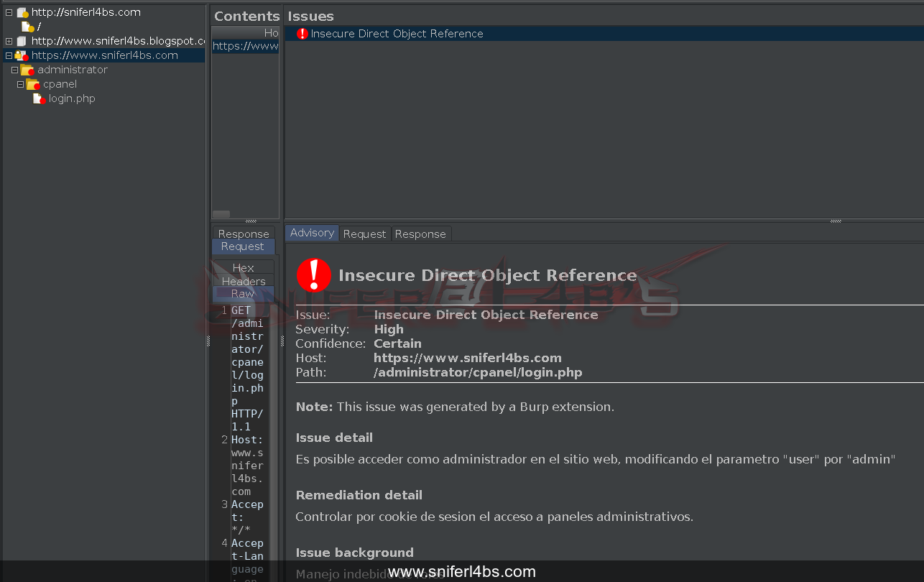Image resolution: width=924 pixels, height=582 pixels.
Task: Switch to the Hex view tab
Action: 244,267
